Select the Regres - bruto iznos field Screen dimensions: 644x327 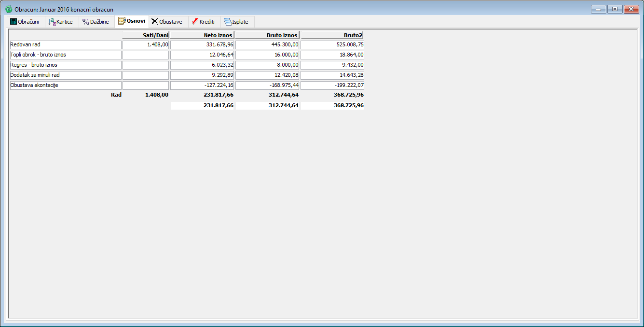point(66,65)
